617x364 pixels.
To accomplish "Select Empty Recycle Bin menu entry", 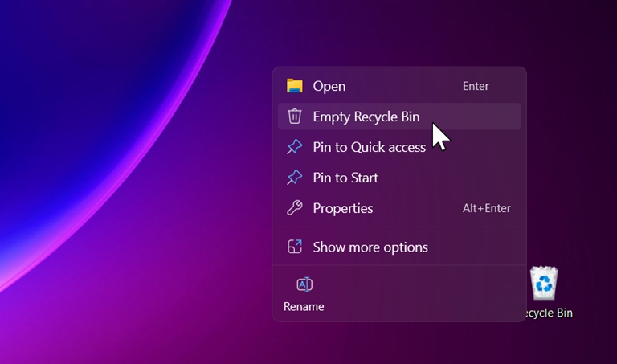I will (x=366, y=117).
